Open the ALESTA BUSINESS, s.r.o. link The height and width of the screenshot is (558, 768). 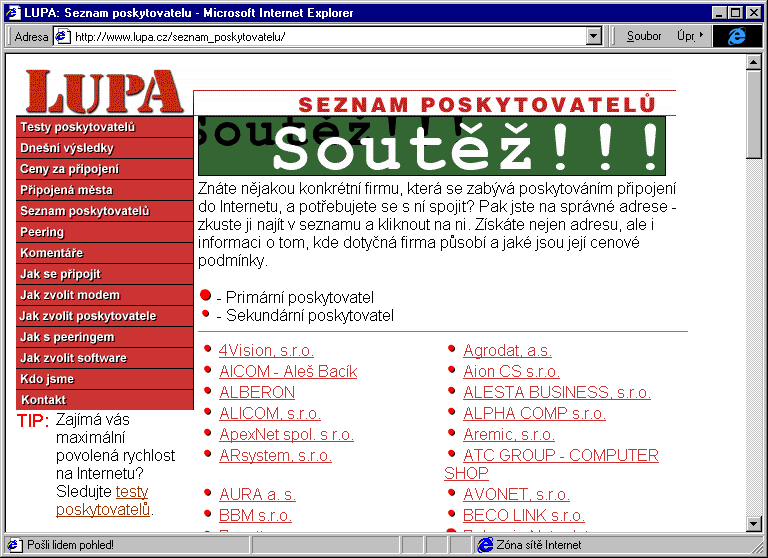pyautogui.click(x=557, y=392)
